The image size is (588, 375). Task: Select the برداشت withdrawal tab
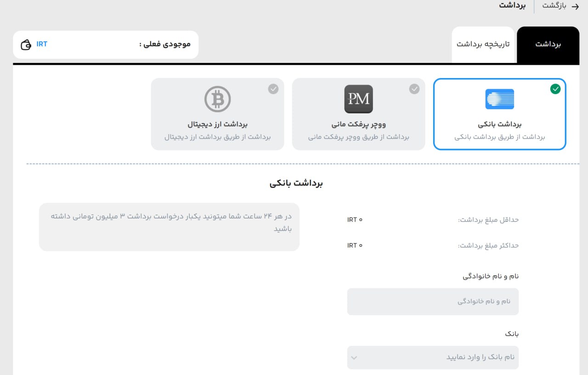548,44
